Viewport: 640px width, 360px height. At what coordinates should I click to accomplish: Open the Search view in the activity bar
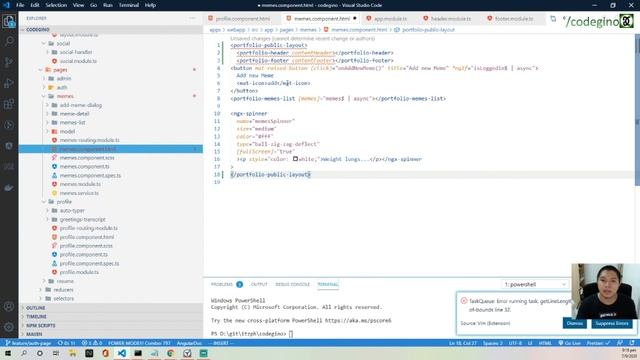pos(9,41)
